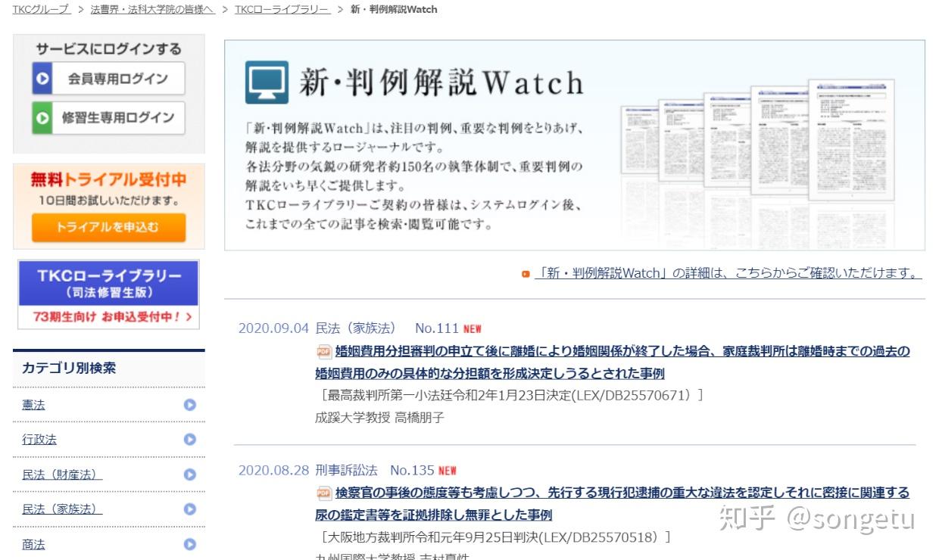Click the arrow icon beside 民法（財産法）
Screen dimensions: 939x560
(x=190, y=474)
